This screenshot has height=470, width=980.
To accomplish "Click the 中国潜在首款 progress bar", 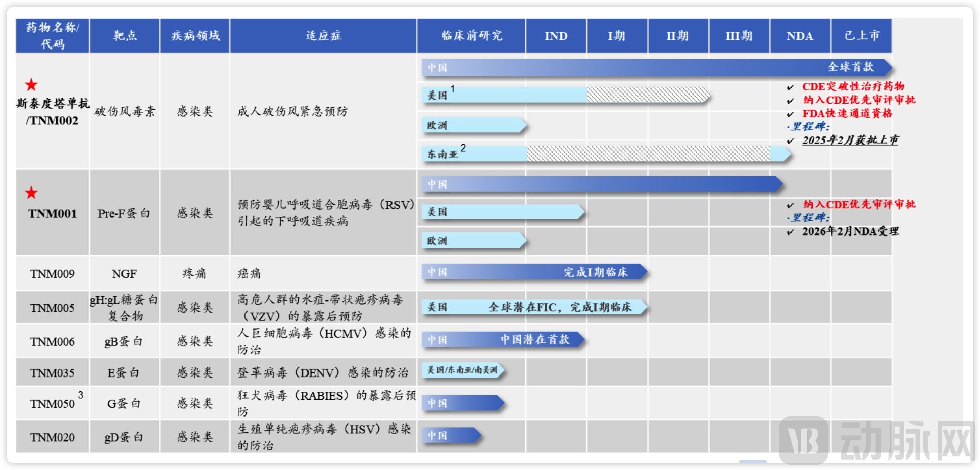I will click(x=503, y=339).
